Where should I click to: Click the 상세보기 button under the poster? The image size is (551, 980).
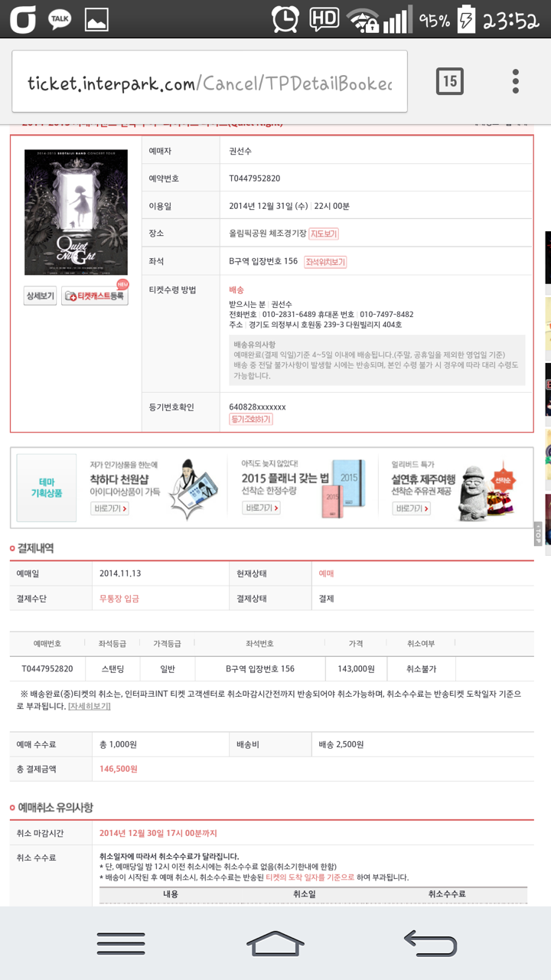point(41,296)
